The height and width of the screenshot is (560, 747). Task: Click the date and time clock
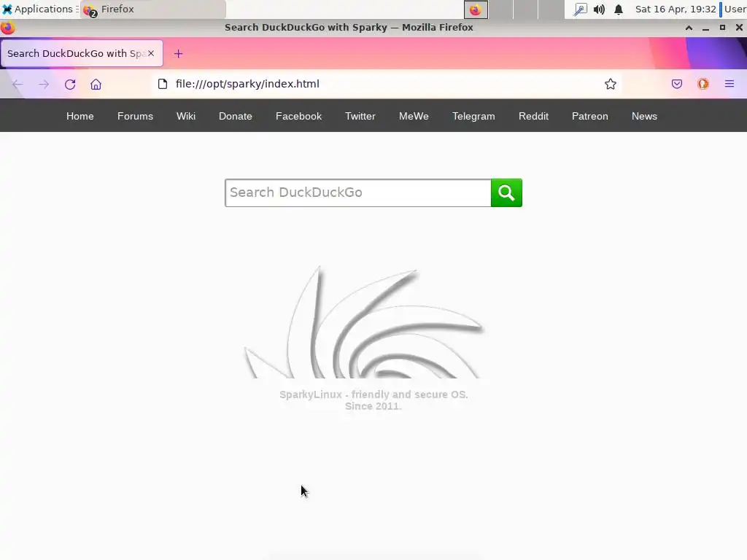point(676,9)
